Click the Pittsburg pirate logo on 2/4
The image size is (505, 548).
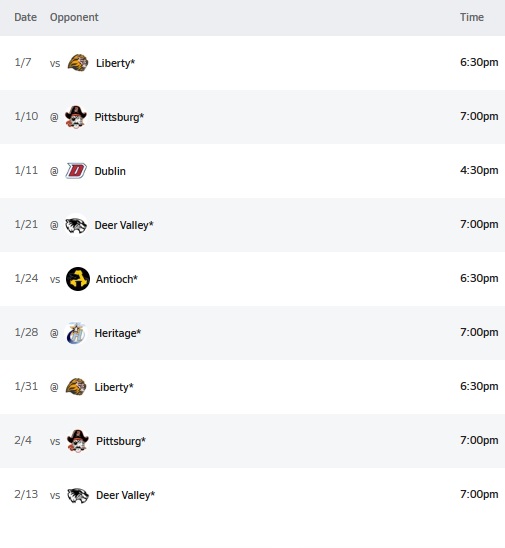78,441
